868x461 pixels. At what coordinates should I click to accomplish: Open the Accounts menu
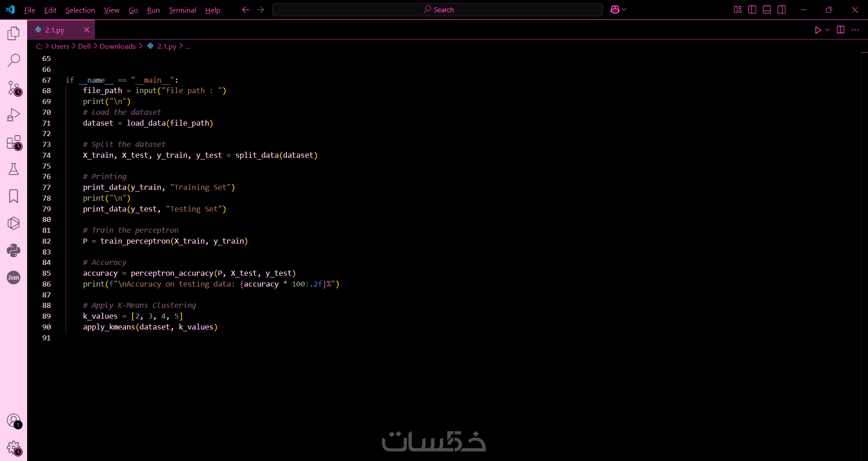point(14,421)
